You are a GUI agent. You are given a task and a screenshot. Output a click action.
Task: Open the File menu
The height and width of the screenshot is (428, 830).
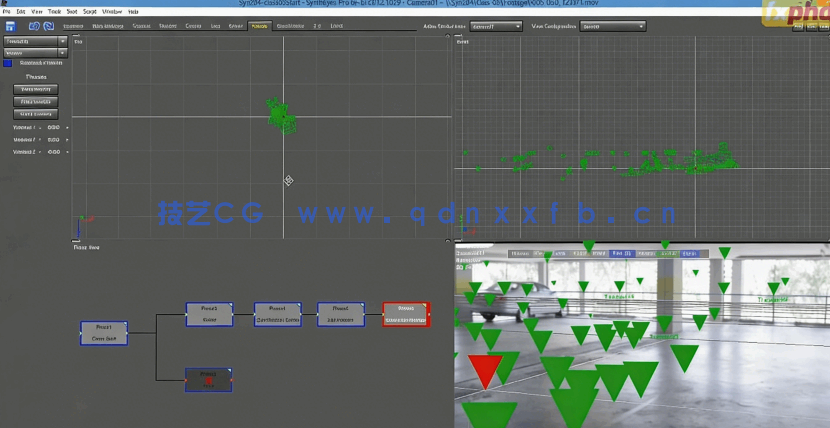6,11
